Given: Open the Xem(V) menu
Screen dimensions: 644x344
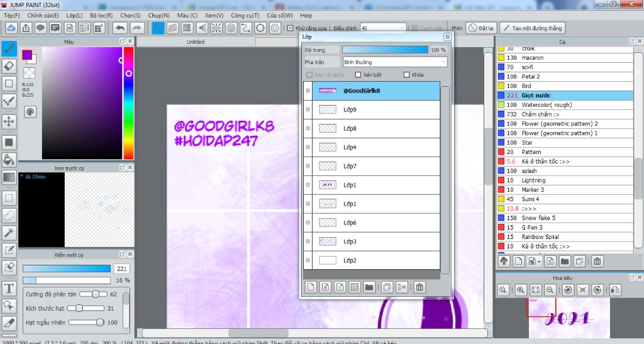Looking at the screenshot, I should [x=214, y=15].
